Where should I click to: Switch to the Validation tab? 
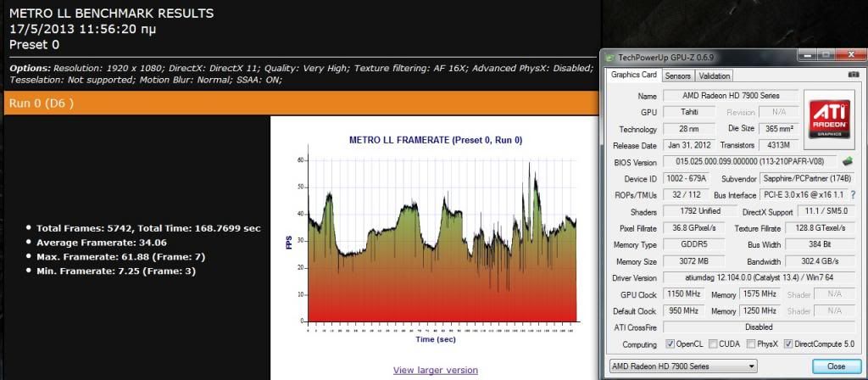click(714, 75)
